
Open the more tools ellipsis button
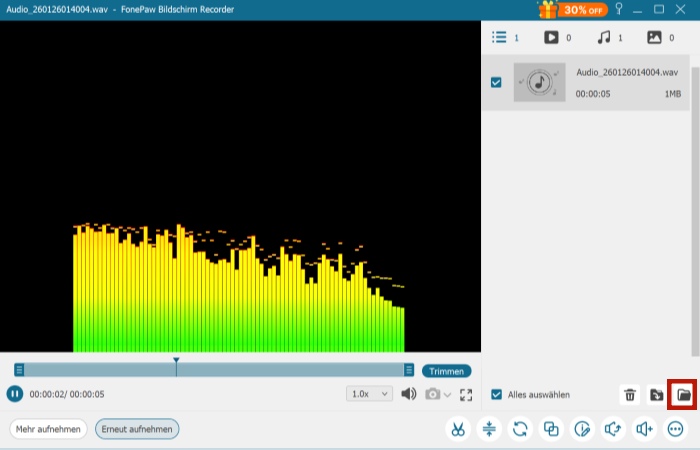(x=676, y=429)
